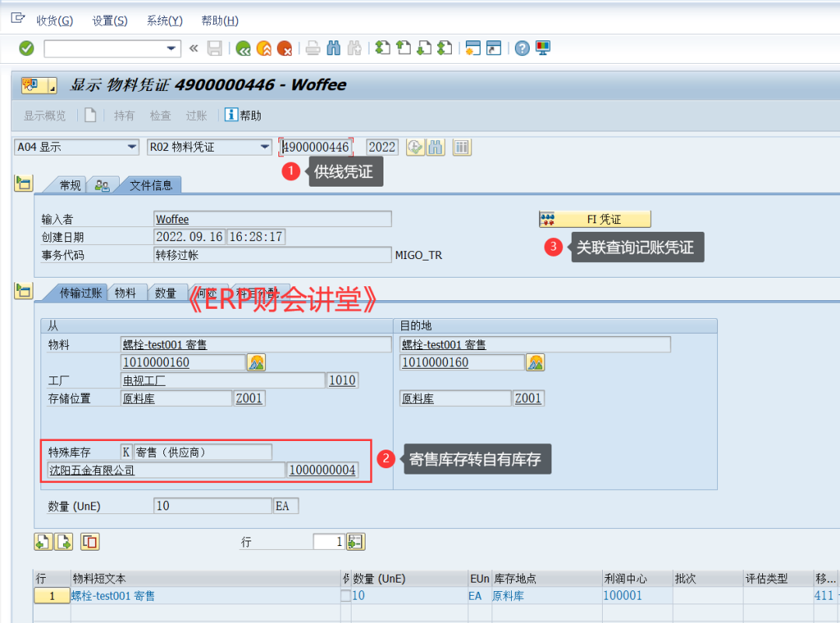Click the binoculars Find icon in toolbar
The width and height of the screenshot is (840, 623).
point(334,48)
